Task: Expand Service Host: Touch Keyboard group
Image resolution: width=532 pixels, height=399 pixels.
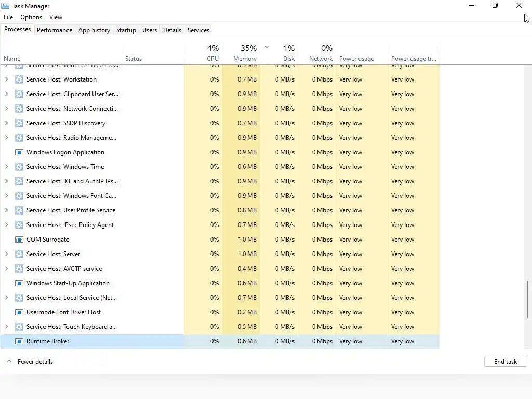Action: point(6,327)
